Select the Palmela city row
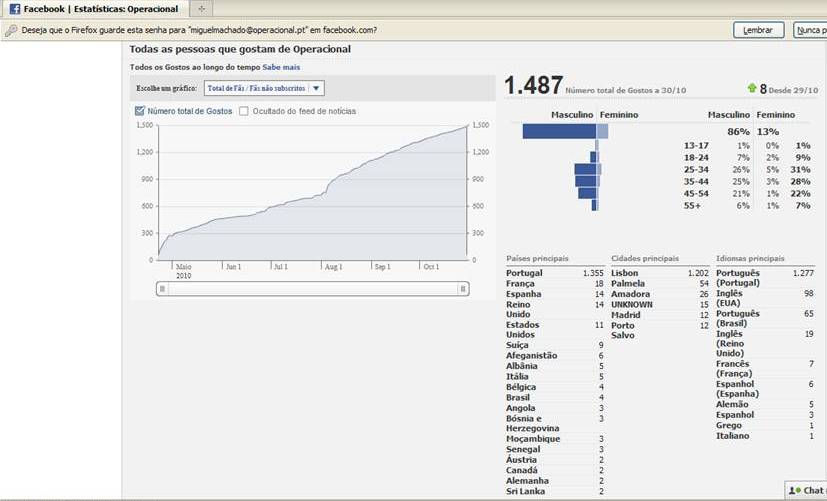This screenshot has height=501, width=827. (660, 284)
